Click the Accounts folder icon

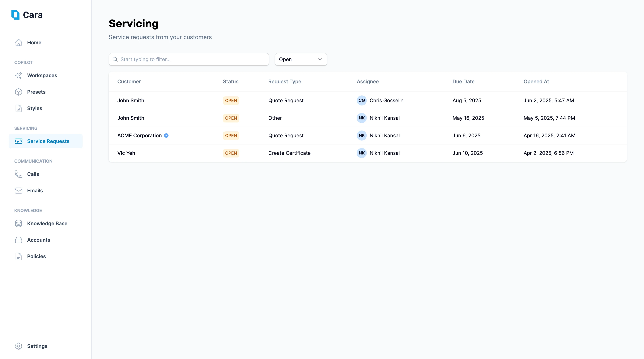[18, 240]
